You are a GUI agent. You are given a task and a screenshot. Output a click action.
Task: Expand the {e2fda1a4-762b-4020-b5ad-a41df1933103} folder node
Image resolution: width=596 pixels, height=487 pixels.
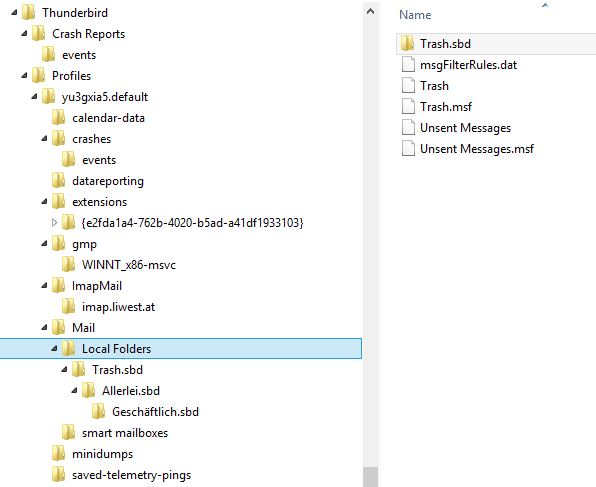[x=54, y=222]
